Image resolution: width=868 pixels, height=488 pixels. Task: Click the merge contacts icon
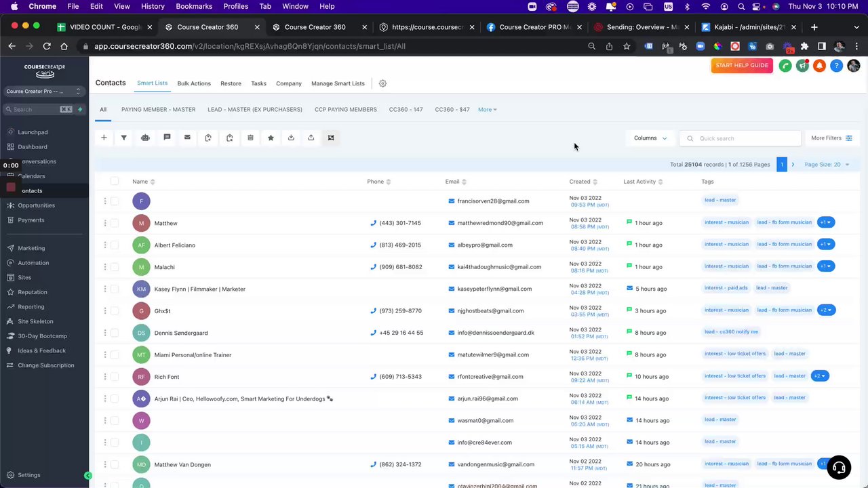click(x=331, y=138)
